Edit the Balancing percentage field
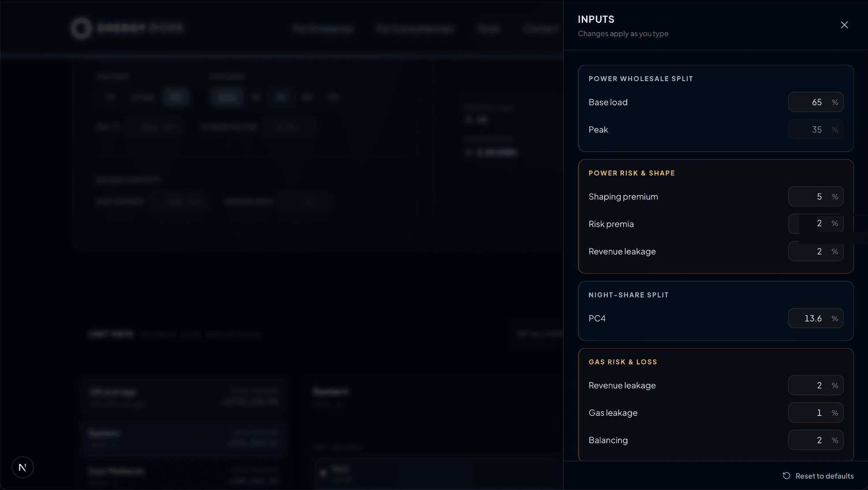Screen dimensions: 868x490 [x=816, y=440]
